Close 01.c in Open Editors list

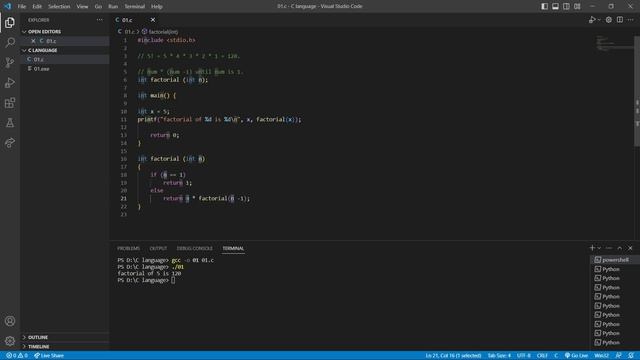click(33, 41)
